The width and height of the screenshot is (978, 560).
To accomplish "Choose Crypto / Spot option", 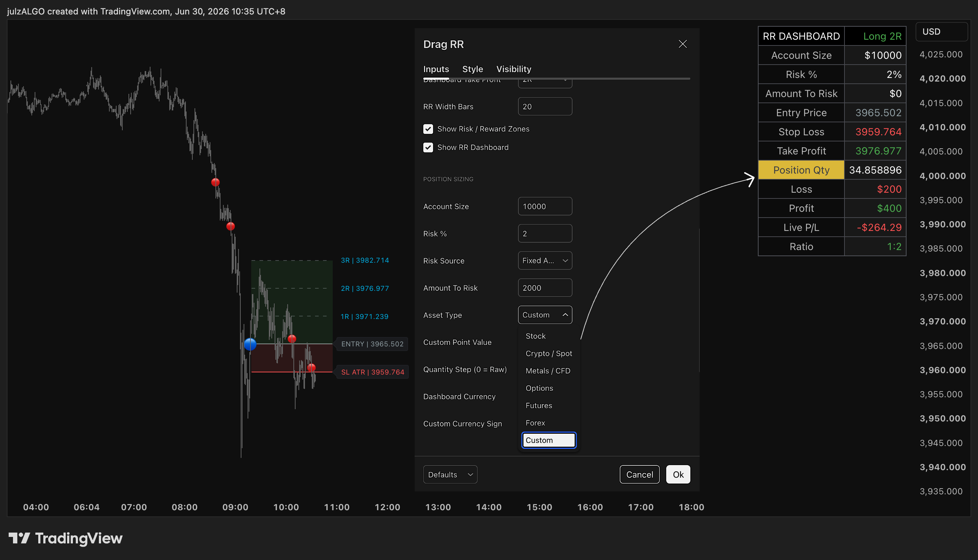I will click(x=549, y=354).
